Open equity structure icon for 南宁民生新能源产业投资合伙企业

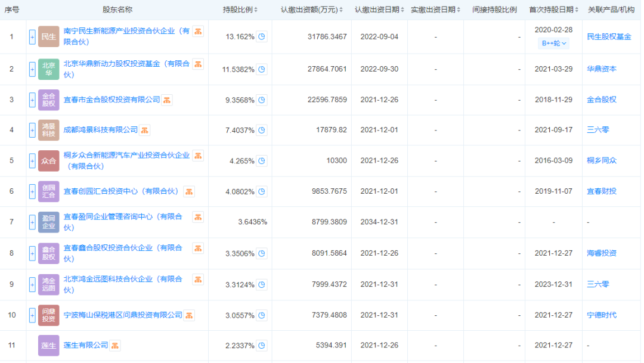198,32
